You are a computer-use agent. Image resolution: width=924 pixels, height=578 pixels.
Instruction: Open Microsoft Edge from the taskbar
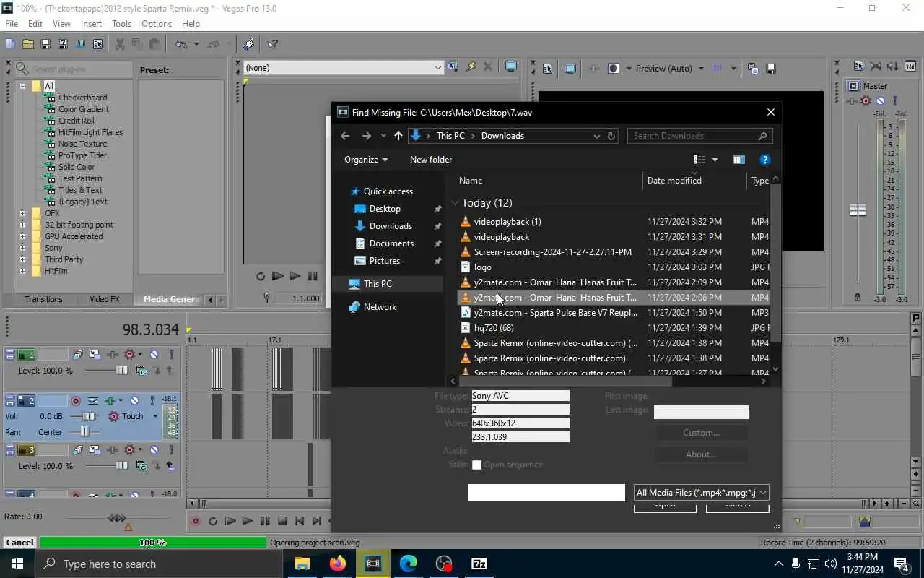click(408, 564)
